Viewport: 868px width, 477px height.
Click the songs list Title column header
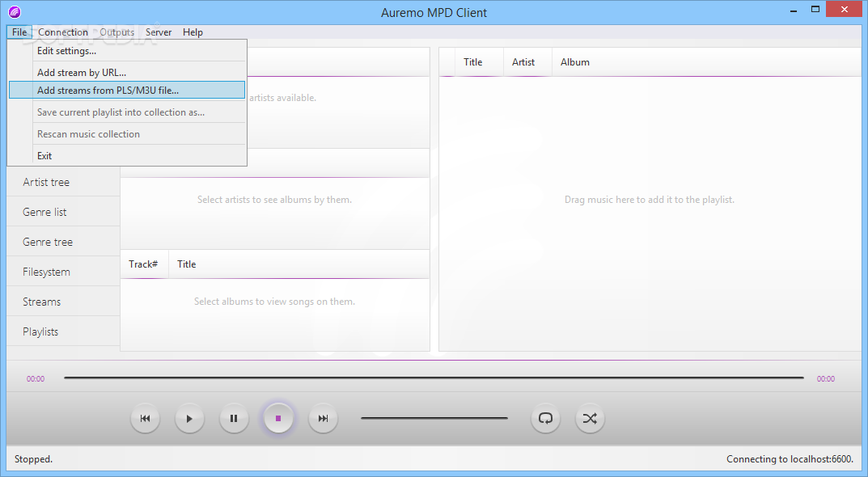pyautogui.click(x=187, y=264)
